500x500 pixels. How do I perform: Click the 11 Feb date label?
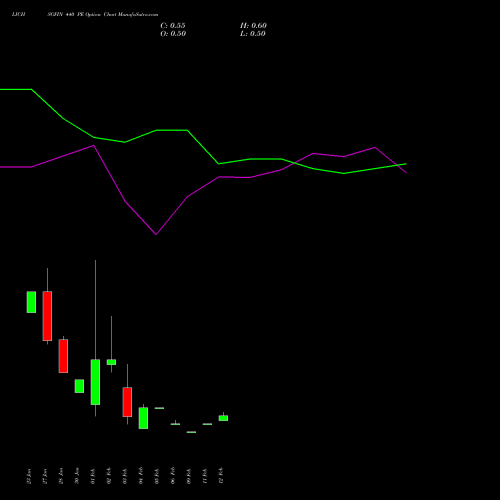205,476
